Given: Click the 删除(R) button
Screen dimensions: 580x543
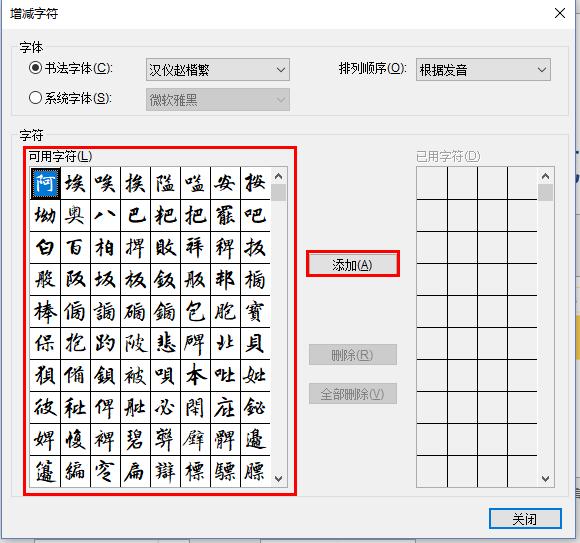Looking at the screenshot, I should pyautogui.click(x=353, y=355).
